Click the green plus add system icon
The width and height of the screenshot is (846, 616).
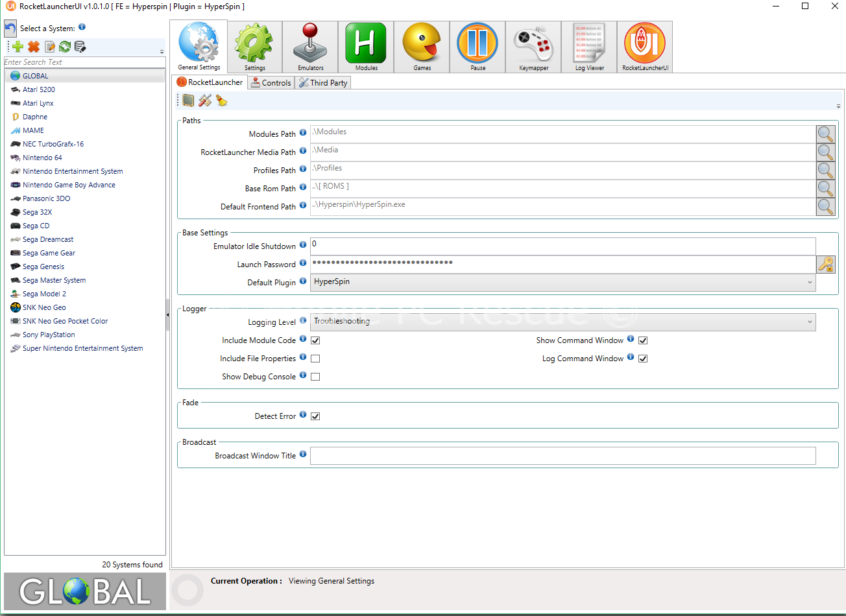(x=18, y=47)
